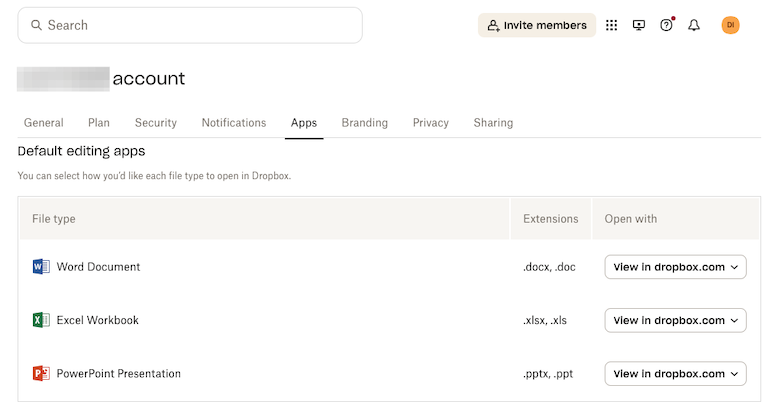This screenshot has width=765, height=408.
Task: Expand Excel Workbook open-with dropdown
Action: pos(675,320)
